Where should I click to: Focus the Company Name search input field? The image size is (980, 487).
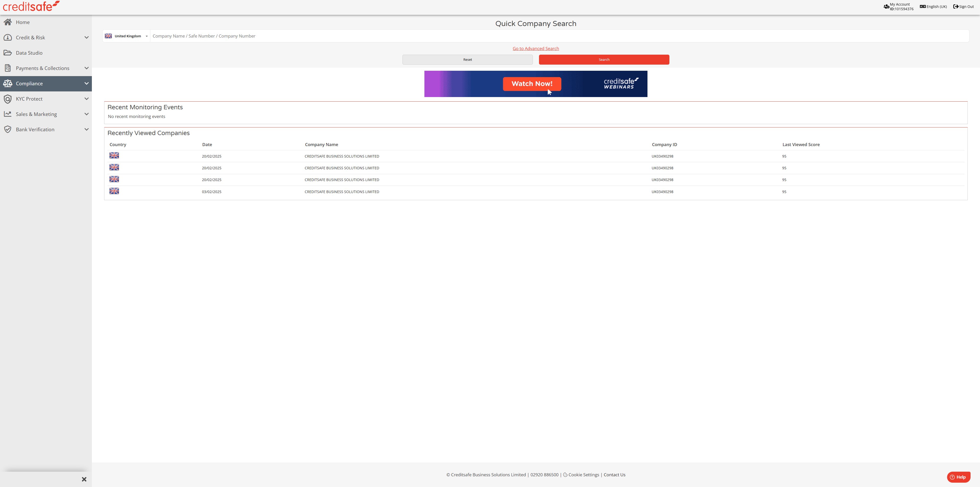point(559,36)
